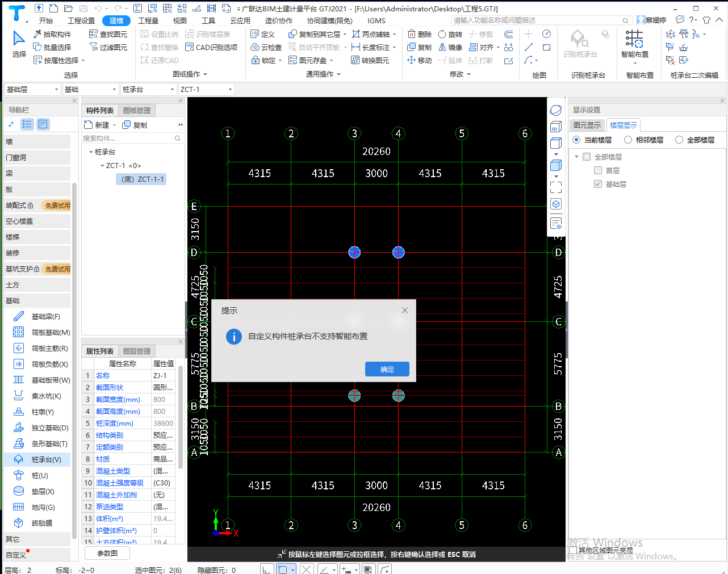Toggle the 全部楼层 tree checkbox

(x=587, y=157)
